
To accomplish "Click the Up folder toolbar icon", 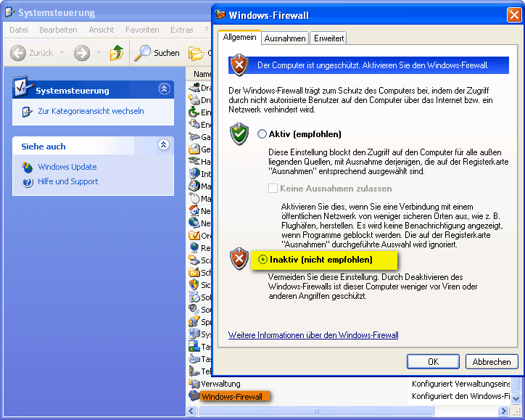I will point(116,53).
